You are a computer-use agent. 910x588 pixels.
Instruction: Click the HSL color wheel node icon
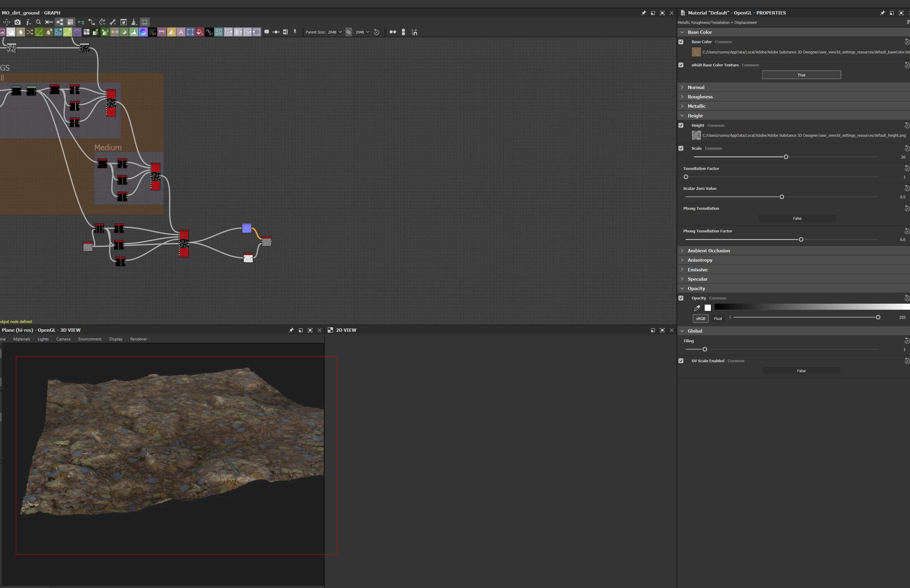[x=143, y=32]
